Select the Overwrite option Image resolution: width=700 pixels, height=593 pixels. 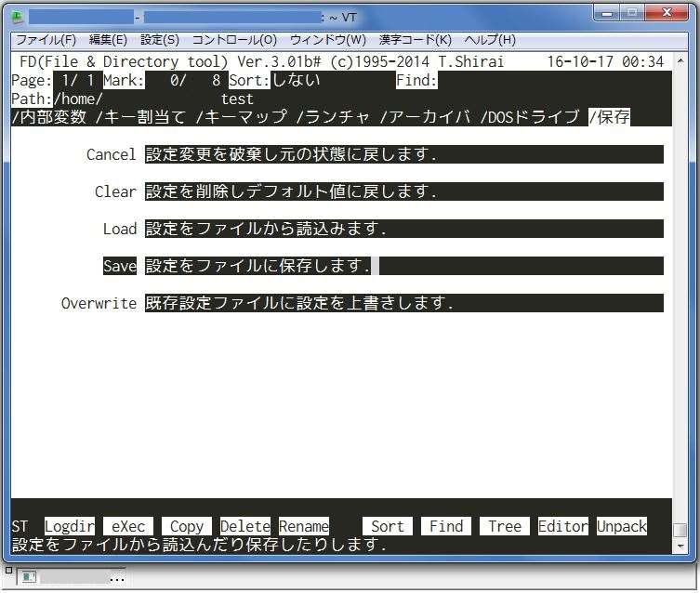99,303
